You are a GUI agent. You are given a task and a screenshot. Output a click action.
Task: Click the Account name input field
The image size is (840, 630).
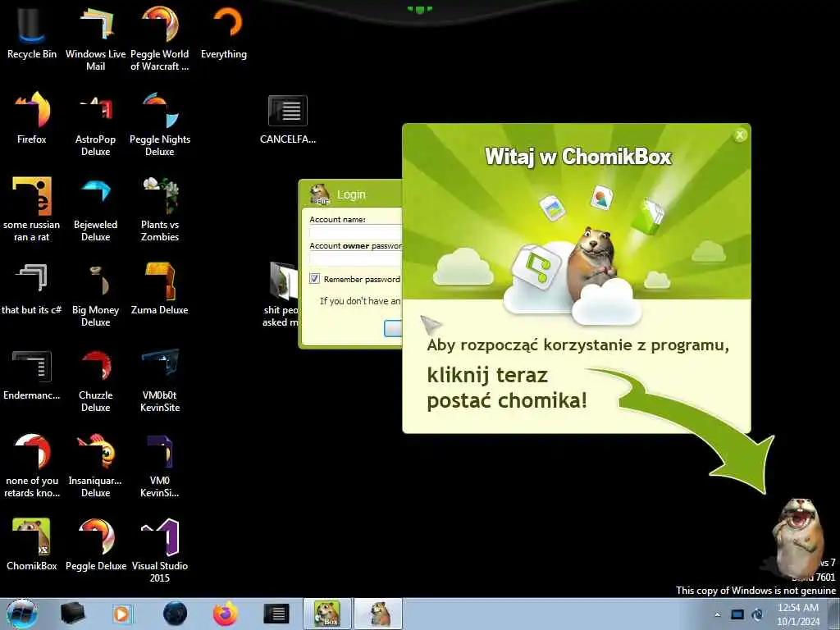[x=356, y=232]
